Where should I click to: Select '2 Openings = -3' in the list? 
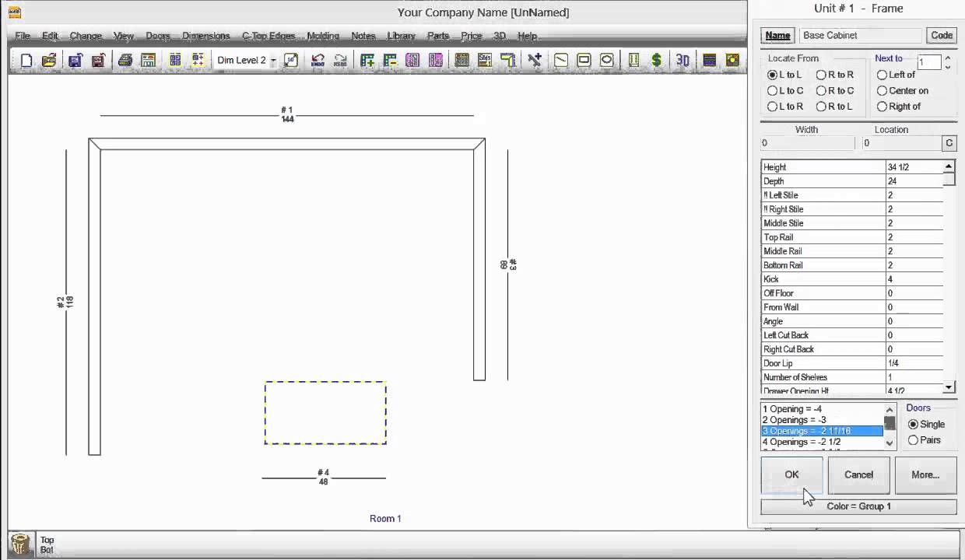pyautogui.click(x=822, y=420)
